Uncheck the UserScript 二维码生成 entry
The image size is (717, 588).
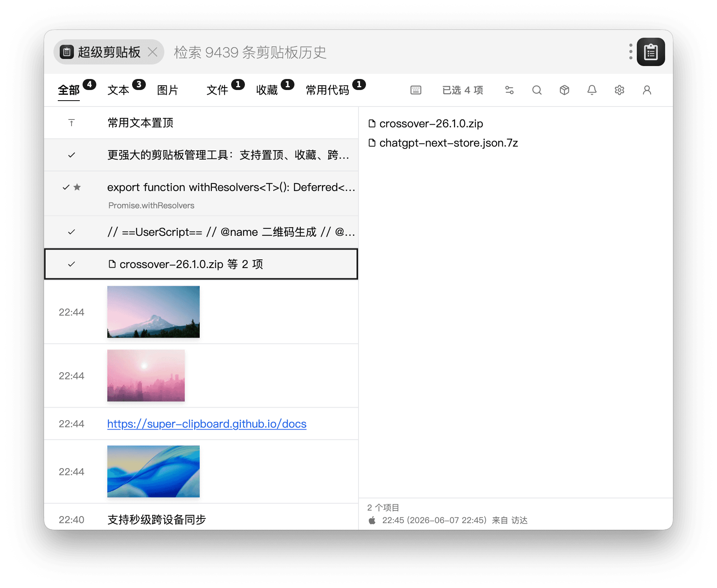[72, 232]
